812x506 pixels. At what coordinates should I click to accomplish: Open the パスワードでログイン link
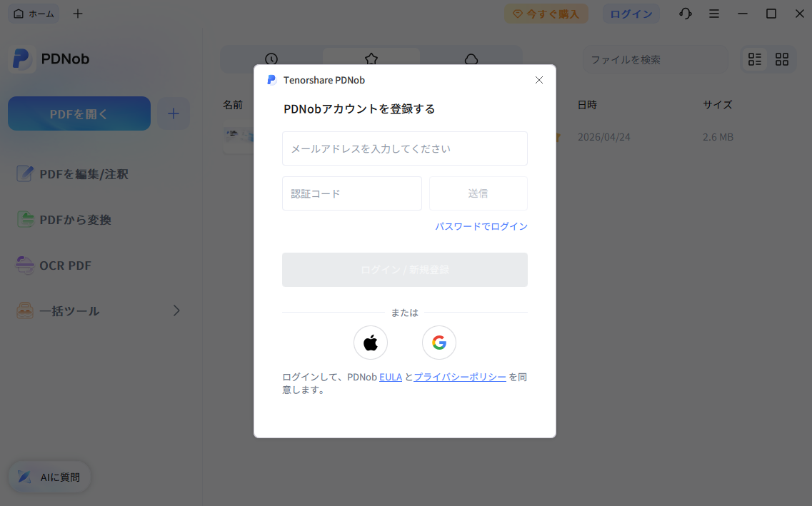coord(481,226)
